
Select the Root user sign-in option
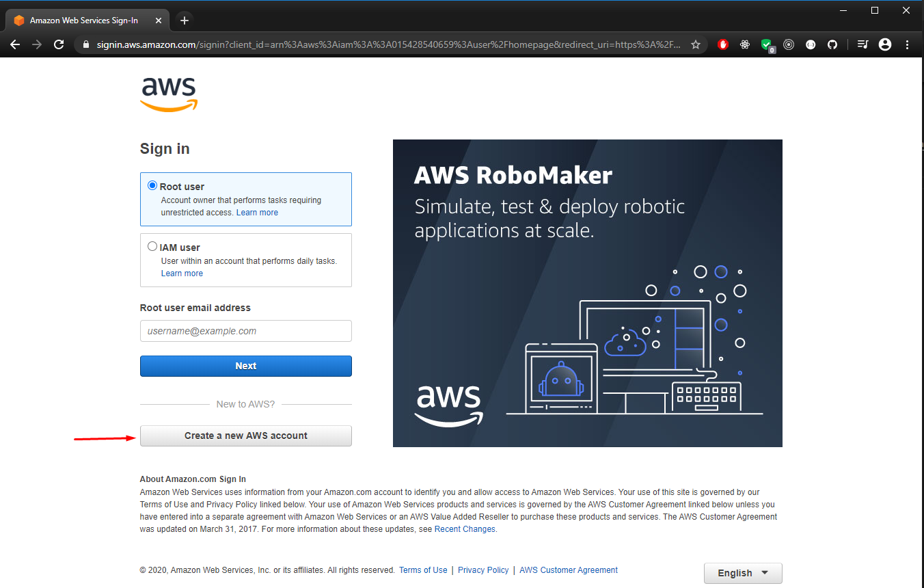152,185
